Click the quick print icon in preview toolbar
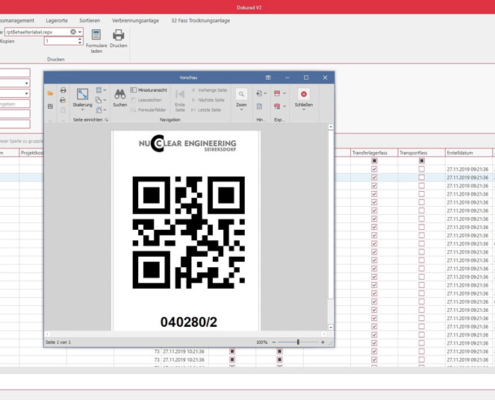495x400 pixels. pyautogui.click(x=63, y=100)
